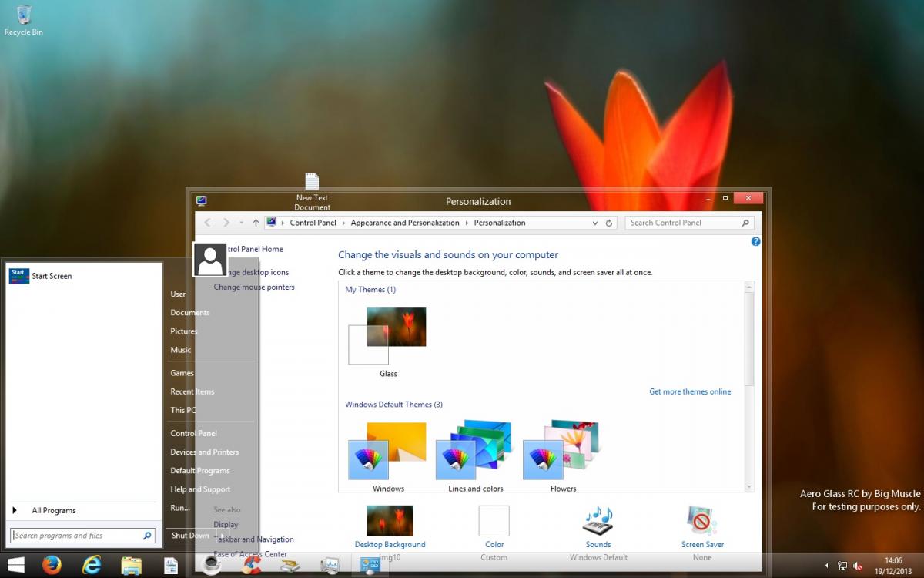Open Pictures from the Start menu
924x578 pixels.
point(184,331)
